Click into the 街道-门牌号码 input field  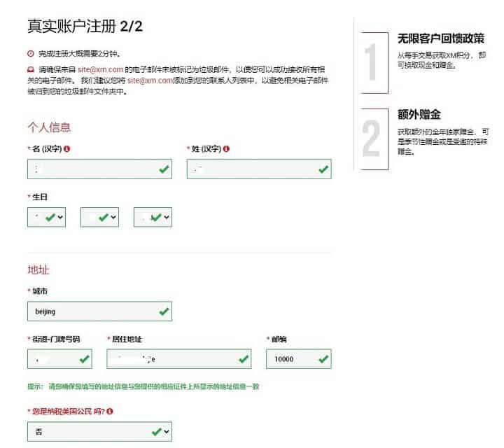point(59,358)
